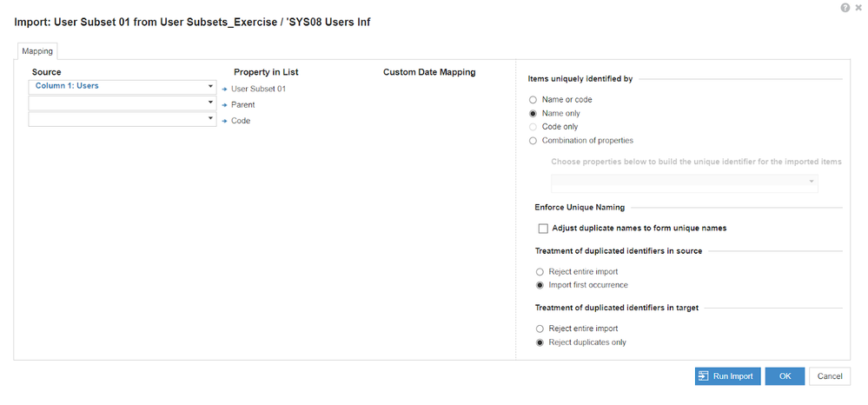The image size is (868, 405).
Task: Click the arrow icon beside User Subset 01
Action: pyautogui.click(x=225, y=89)
